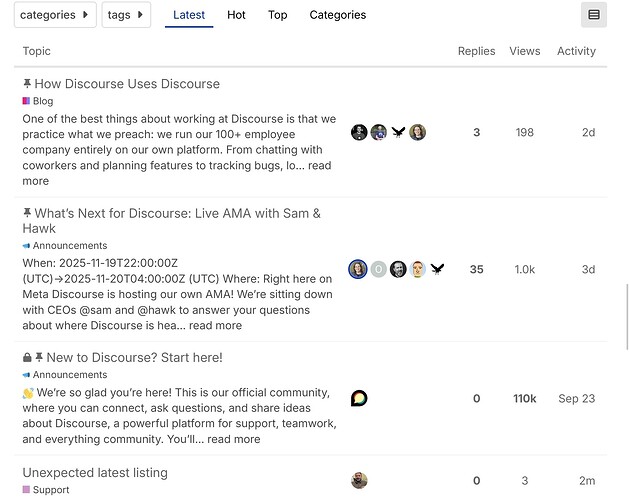The height and width of the screenshot is (500, 629).
Task: Click the 3d activity time
Action: [588, 269]
